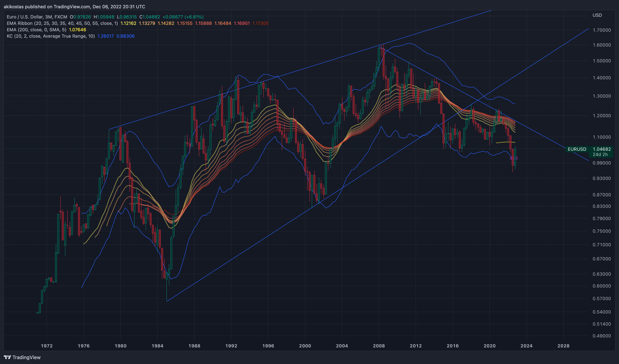
Task: Click the 1988 time axis label
Action: (x=194, y=346)
